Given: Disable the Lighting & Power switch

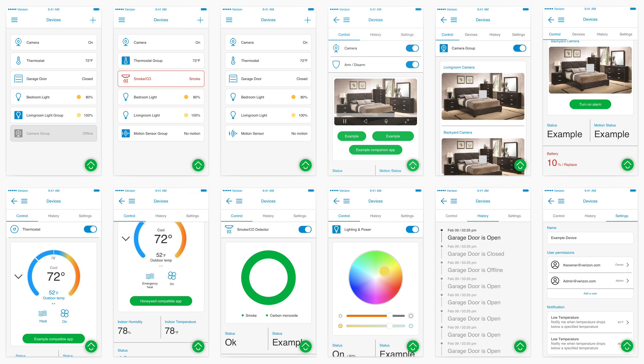Looking at the screenshot, I should coord(412,229).
